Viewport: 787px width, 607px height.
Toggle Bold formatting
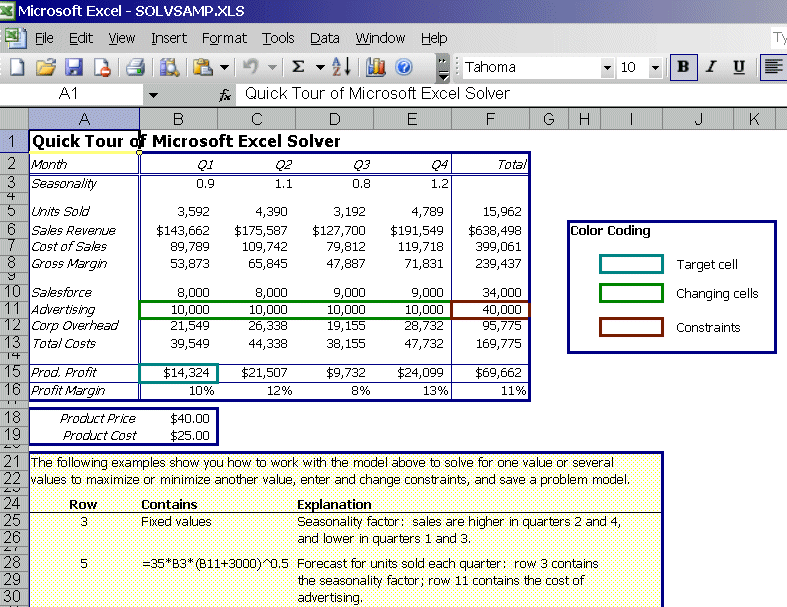684,67
